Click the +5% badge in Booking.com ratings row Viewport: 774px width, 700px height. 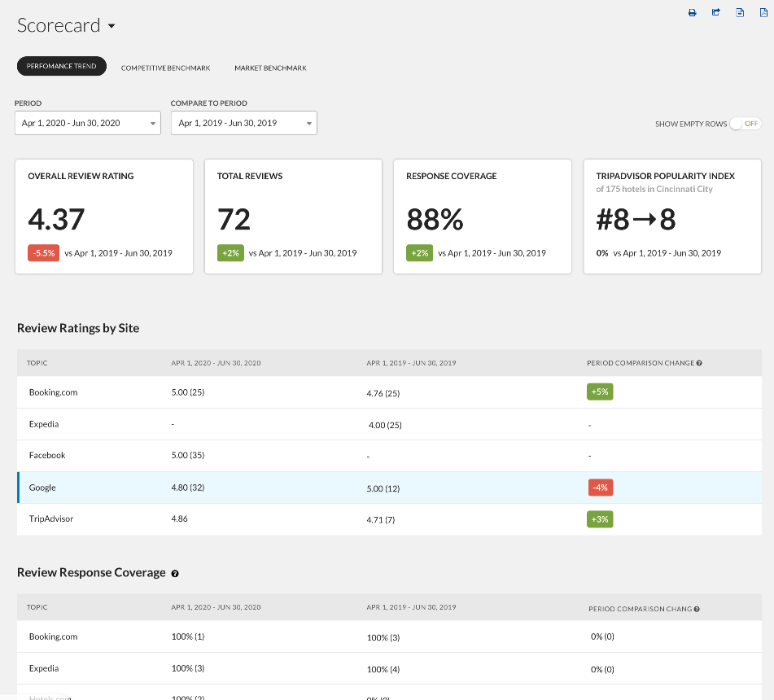tap(600, 392)
